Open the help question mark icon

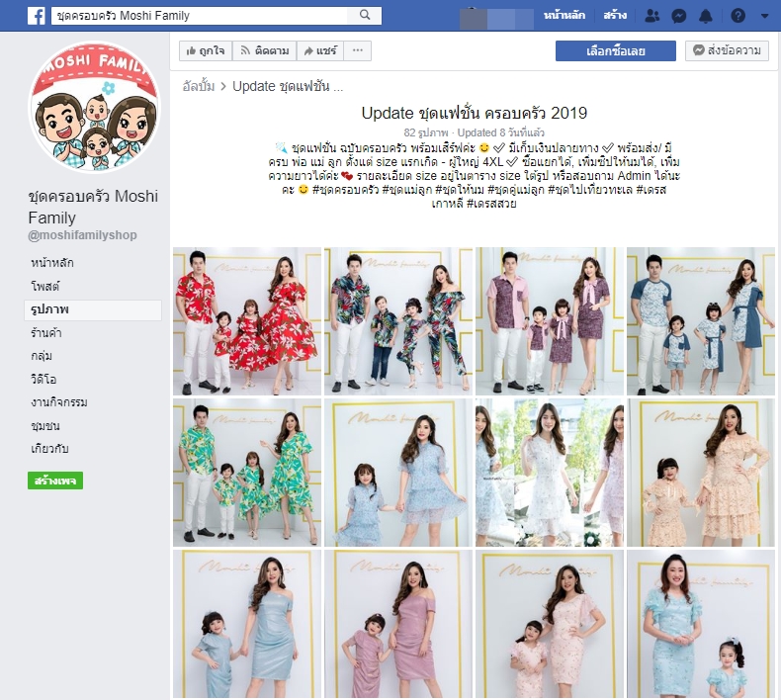738,16
